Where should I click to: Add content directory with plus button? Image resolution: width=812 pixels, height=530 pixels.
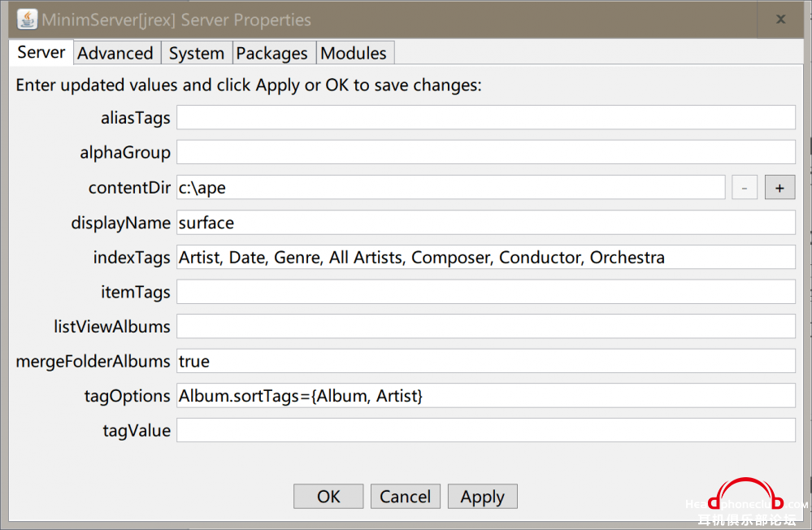(x=779, y=188)
